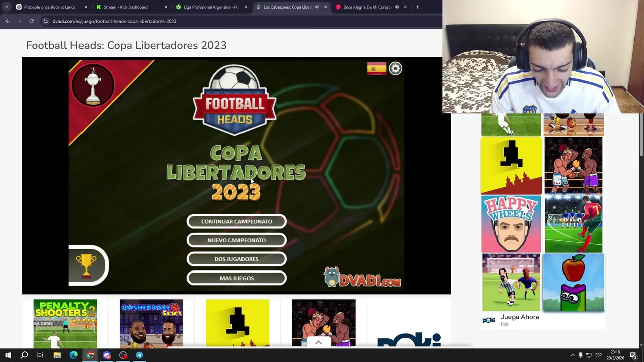The width and height of the screenshot is (644, 362).
Task: Select the Chrome taskbar icon
Action: pos(90,355)
